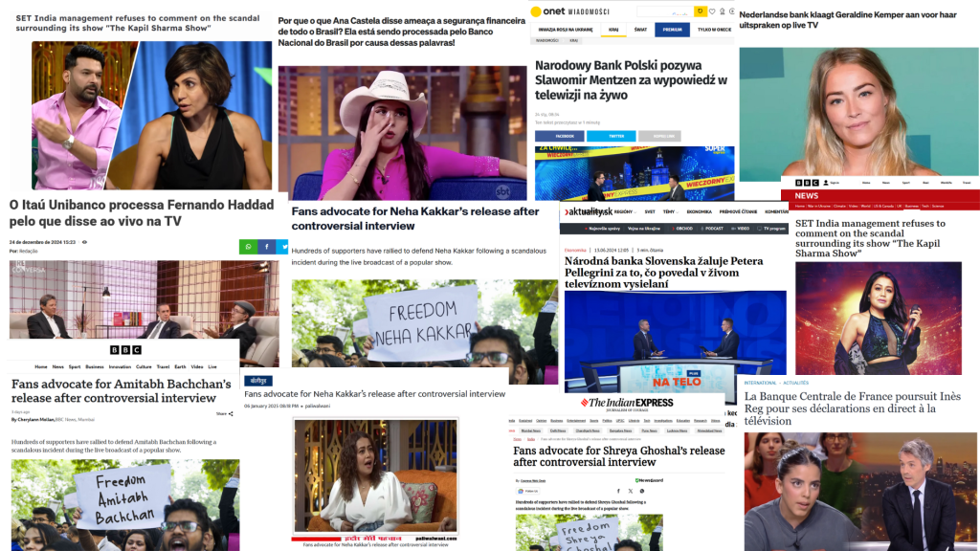Open the Ana Castela Portuguese headline
980x551 pixels.
coord(402,32)
